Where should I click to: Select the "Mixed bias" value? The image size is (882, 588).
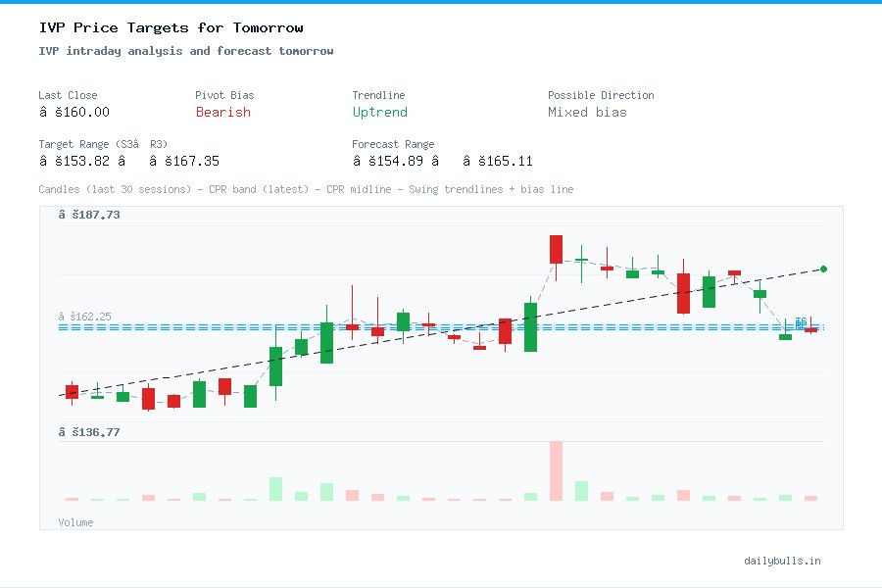[x=587, y=112]
